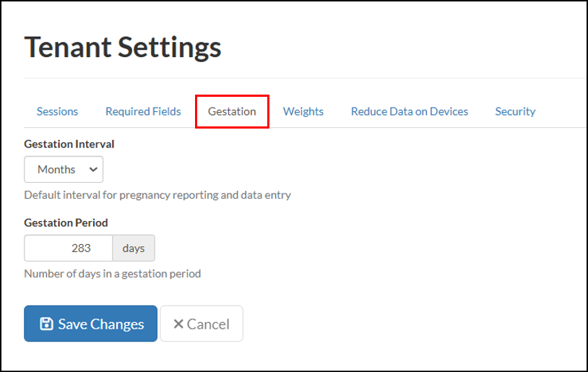Image resolution: width=588 pixels, height=372 pixels.
Task: Open the Gestation Interval dropdown
Action: (x=64, y=170)
